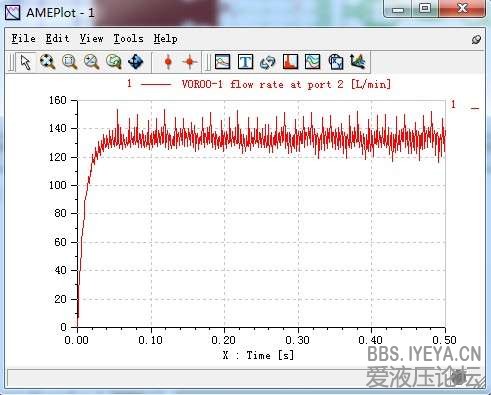Viewport: 491px width, 395px height.
Task: Click the green undo-zoom magnifier icon
Action: click(114, 62)
